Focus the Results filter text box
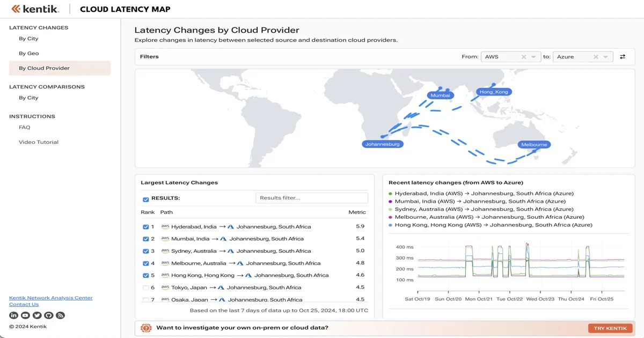Screen dimensions: 644x338 (311, 198)
